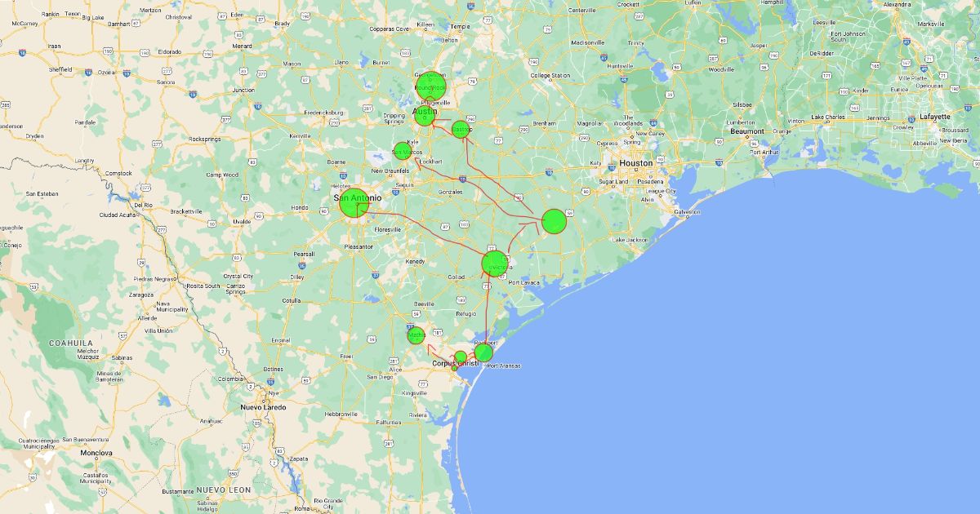Click the Rocksprings label
Image resolution: width=980 pixels, height=514 pixels.
(204, 139)
